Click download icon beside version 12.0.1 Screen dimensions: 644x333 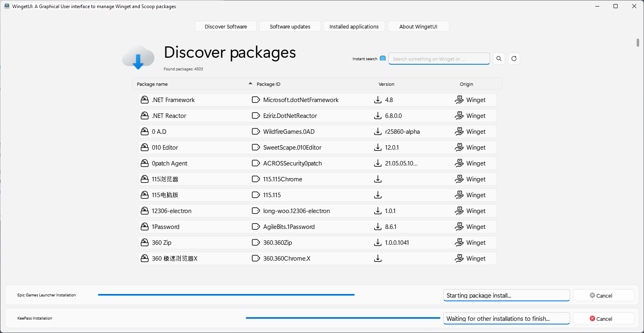coord(378,147)
